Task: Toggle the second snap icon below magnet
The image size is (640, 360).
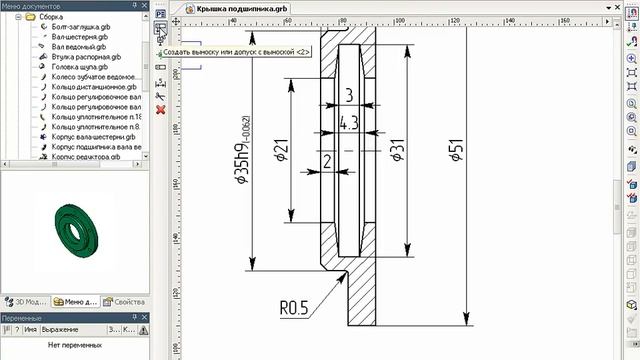Action: (632, 27)
